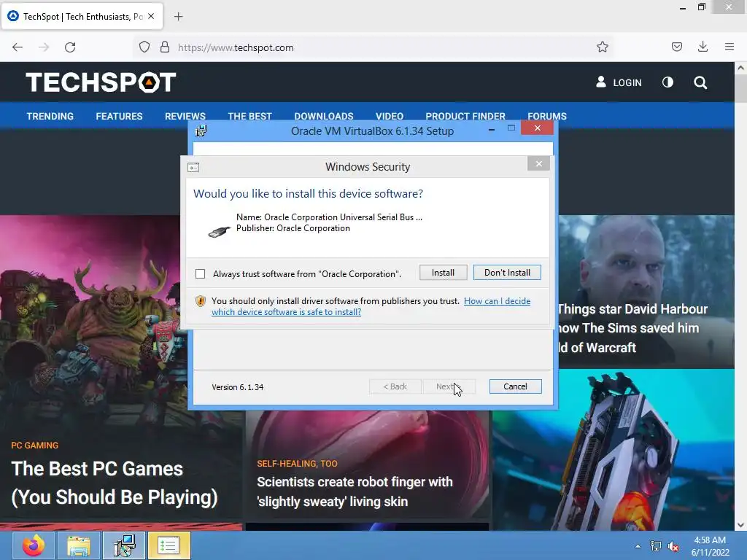Click the security shield warning icon

coord(201,301)
